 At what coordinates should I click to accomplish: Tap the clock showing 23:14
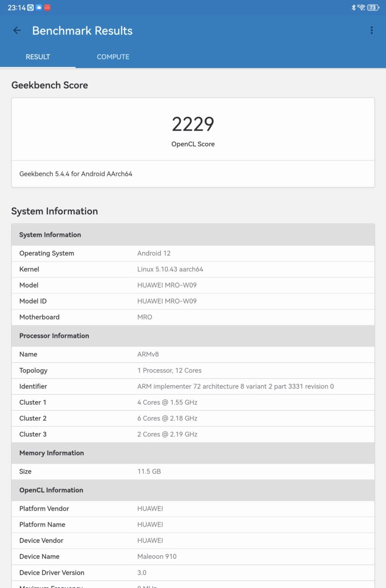(16, 7)
